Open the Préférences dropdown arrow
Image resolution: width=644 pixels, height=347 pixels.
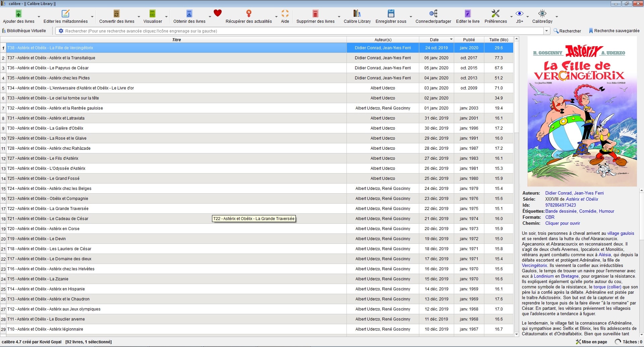click(x=511, y=17)
